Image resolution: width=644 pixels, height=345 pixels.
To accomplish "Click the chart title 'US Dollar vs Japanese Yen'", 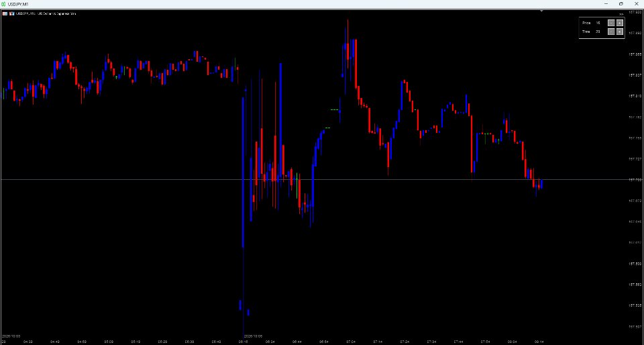I will (56, 13).
